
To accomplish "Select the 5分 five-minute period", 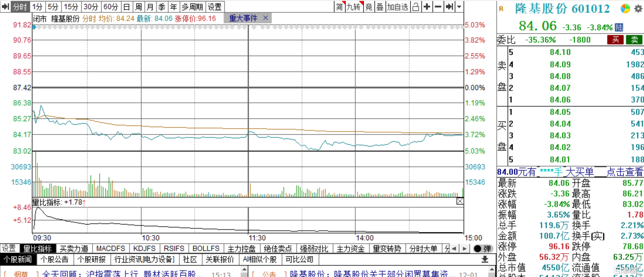I will [x=53, y=7].
